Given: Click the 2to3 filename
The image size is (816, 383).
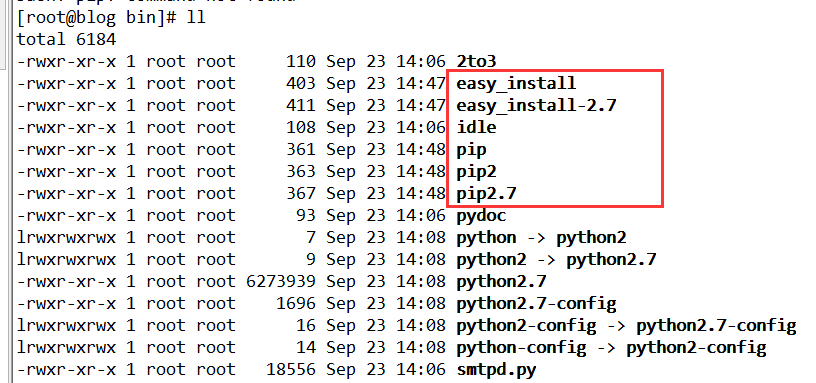Looking at the screenshot, I should [476, 61].
